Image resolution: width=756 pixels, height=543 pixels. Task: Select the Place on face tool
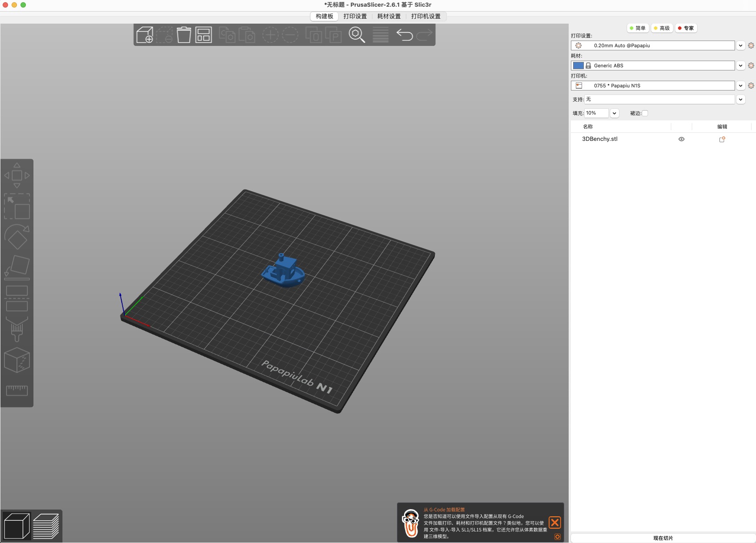(x=17, y=267)
